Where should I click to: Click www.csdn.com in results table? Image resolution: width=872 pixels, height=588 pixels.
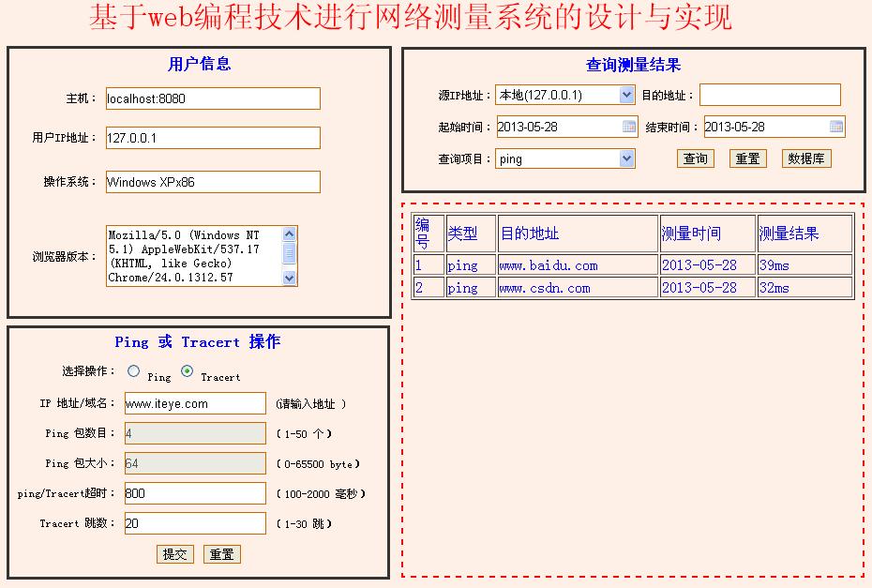[545, 288]
